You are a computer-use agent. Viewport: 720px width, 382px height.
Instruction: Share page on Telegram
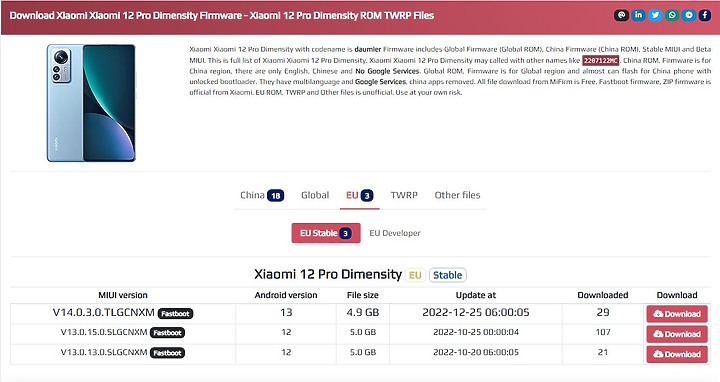688,15
